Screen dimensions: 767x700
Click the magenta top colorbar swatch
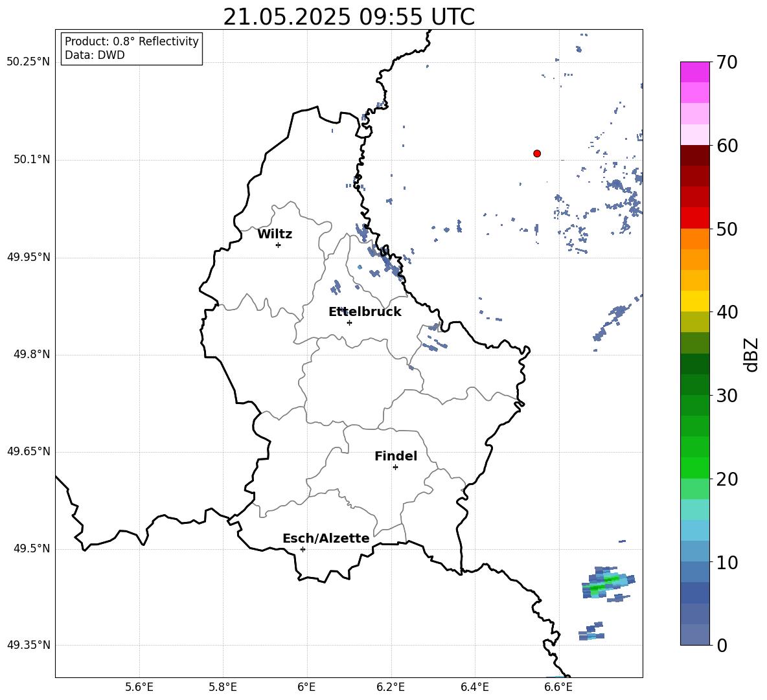(695, 72)
